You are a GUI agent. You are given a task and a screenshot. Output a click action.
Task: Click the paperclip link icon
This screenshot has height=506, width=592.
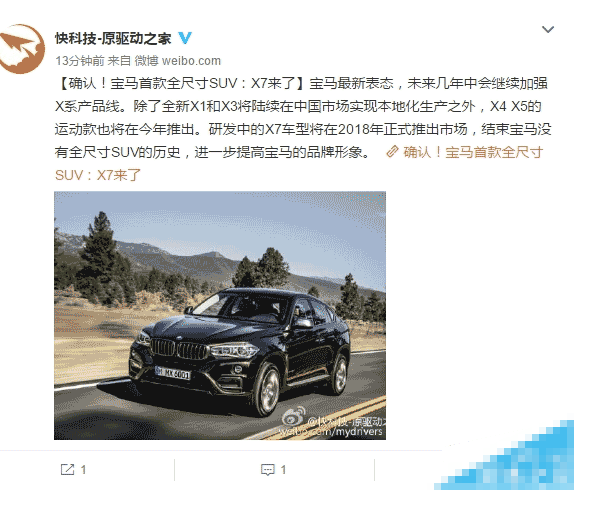click(x=392, y=152)
